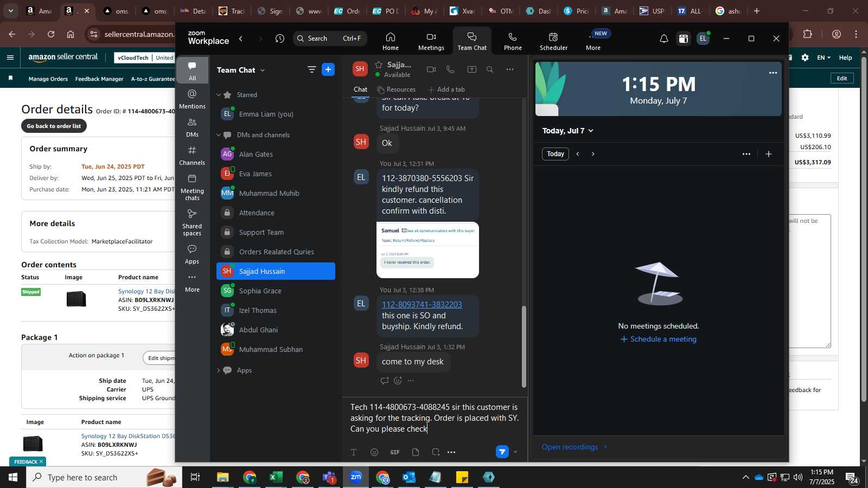This screenshot has width=868, height=488.
Task: Open chat with Izel Thomas
Action: (276, 311)
